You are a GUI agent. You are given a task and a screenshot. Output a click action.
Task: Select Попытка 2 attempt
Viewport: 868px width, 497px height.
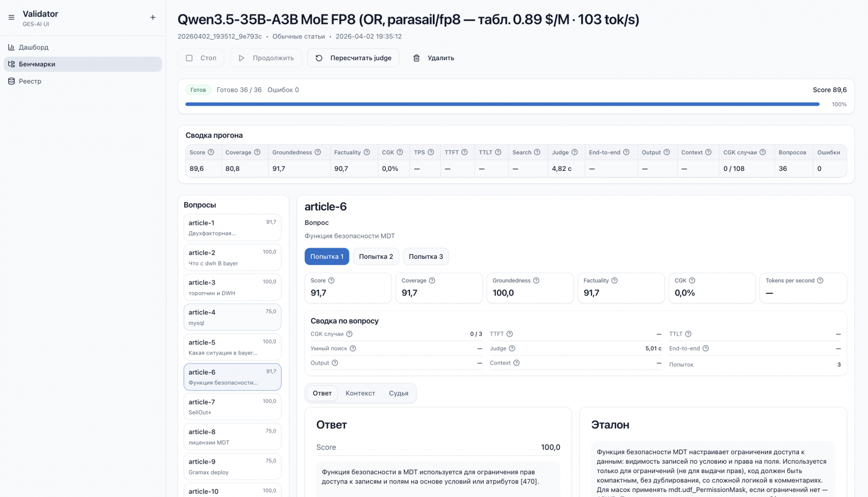[x=376, y=257]
